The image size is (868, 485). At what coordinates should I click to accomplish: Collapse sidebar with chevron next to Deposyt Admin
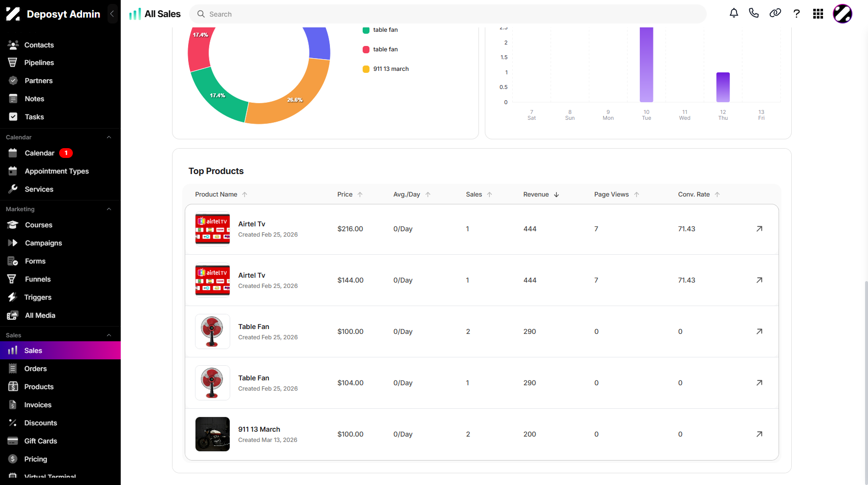coord(112,14)
